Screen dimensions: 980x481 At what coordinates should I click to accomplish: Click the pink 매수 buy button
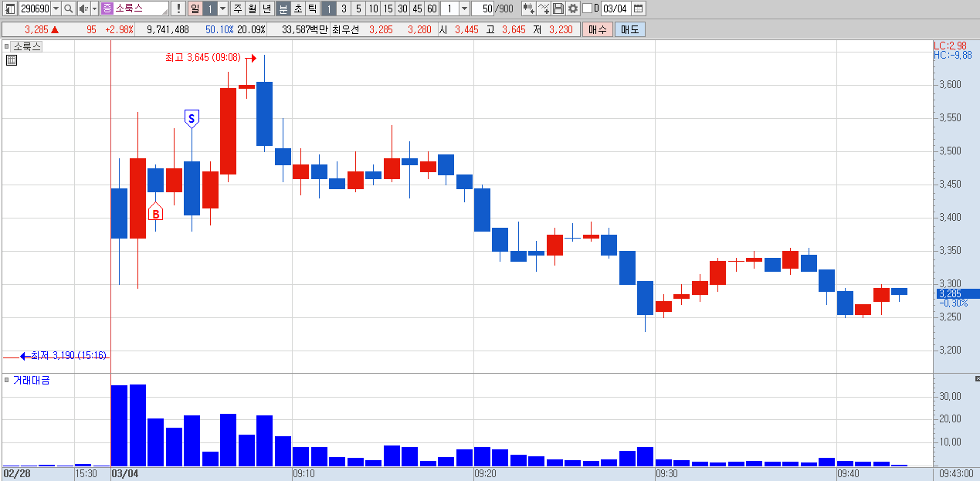pyautogui.click(x=598, y=29)
